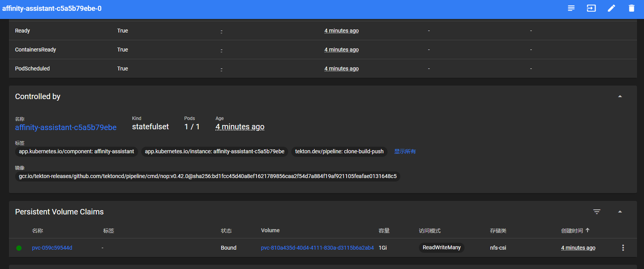Click the 访问模式 column header
The width and height of the screenshot is (644, 269).
tap(430, 231)
